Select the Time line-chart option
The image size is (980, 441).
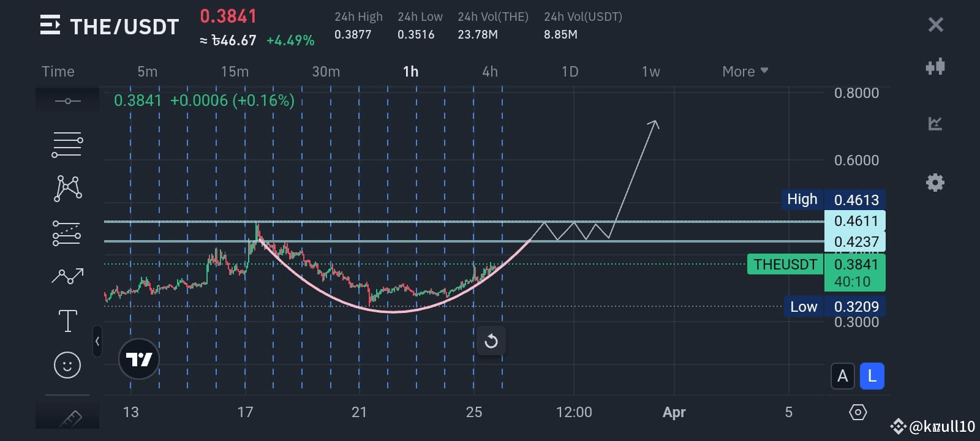pyautogui.click(x=58, y=72)
